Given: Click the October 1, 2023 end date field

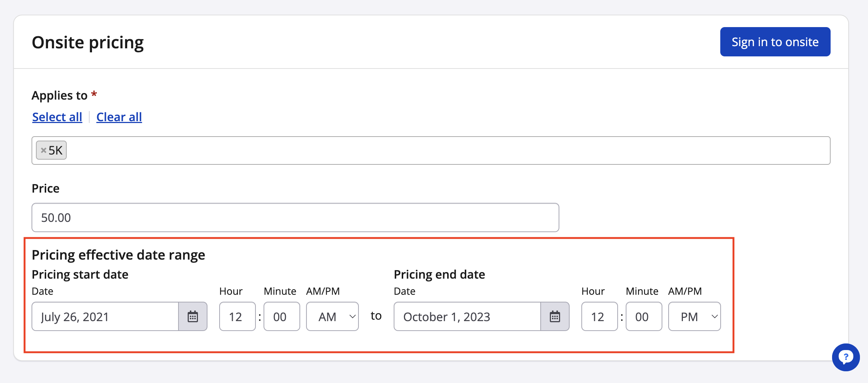Looking at the screenshot, I should [467, 316].
